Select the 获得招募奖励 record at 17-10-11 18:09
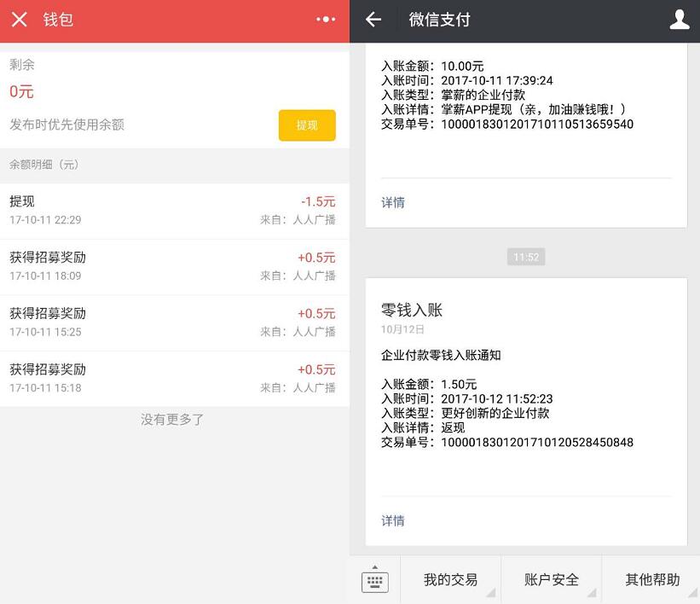 pyautogui.click(x=175, y=267)
